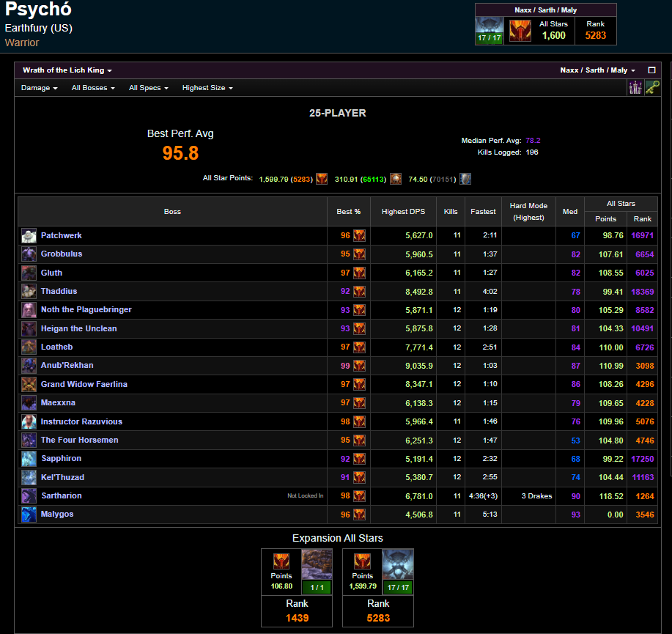Screen dimensions: 672x634
Task: Open the Kel'Thuzad boss icon
Action: click(x=29, y=478)
